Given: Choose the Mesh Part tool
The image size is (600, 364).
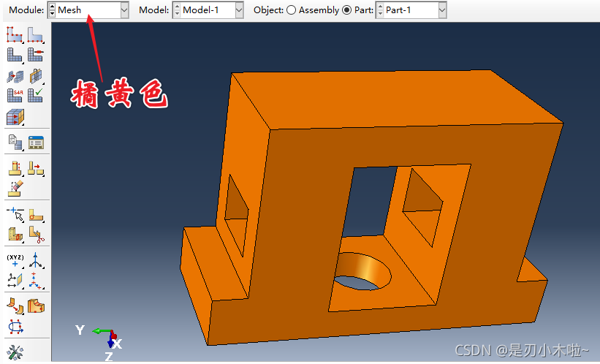Looking at the screenshot, I should [15, 55].
